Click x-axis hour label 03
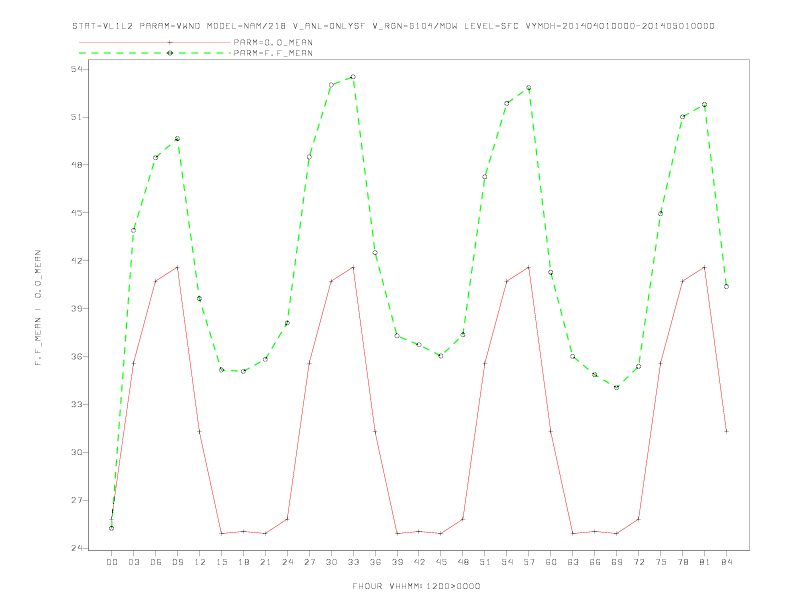The image size is (792, 612). 134,562
